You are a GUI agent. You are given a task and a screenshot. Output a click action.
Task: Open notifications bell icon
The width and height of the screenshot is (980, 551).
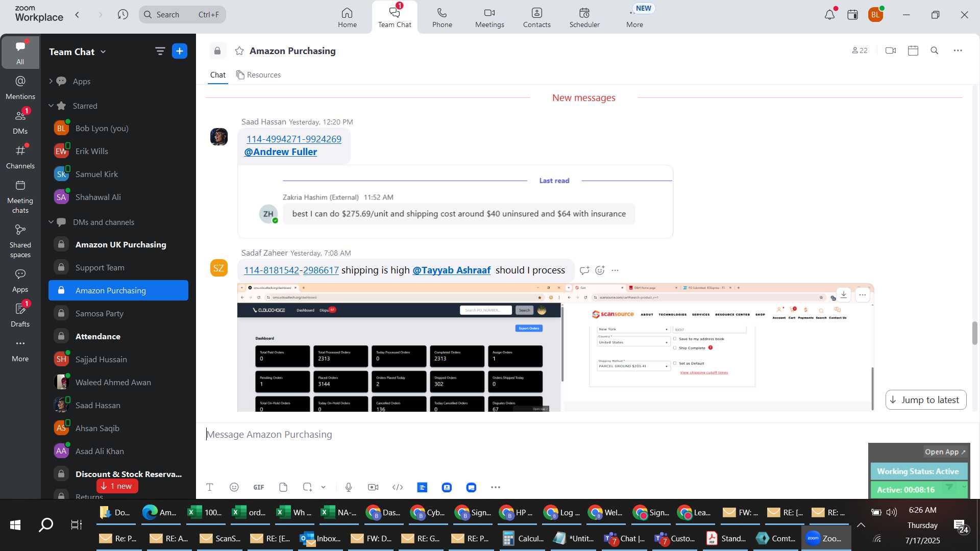point(830,15)
